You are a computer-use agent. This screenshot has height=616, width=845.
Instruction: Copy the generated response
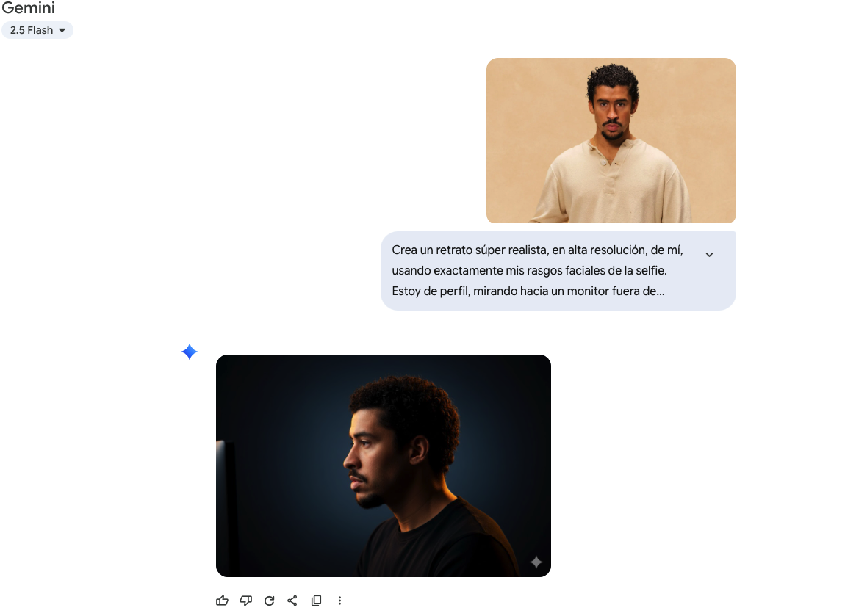(316, 601)
